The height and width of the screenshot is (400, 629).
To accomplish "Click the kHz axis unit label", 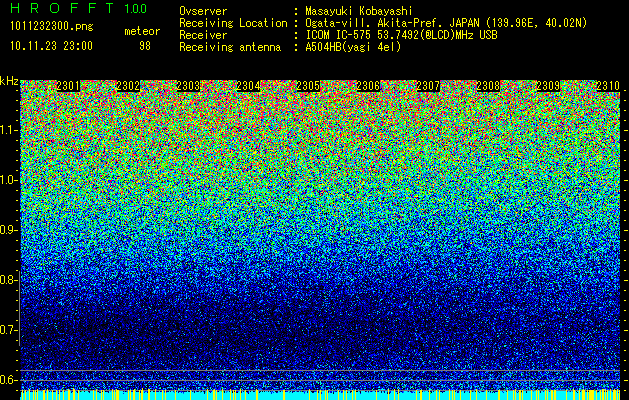I will 9,81.
